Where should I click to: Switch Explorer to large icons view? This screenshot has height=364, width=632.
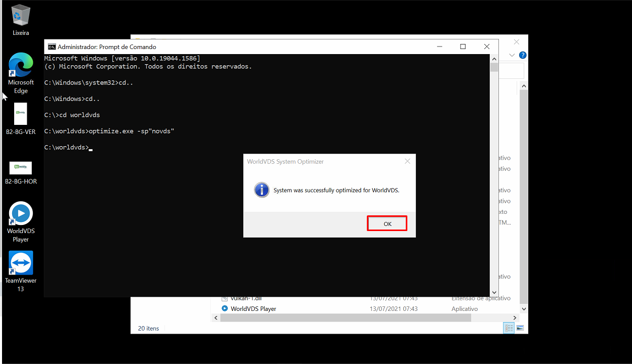pos(520,328)
